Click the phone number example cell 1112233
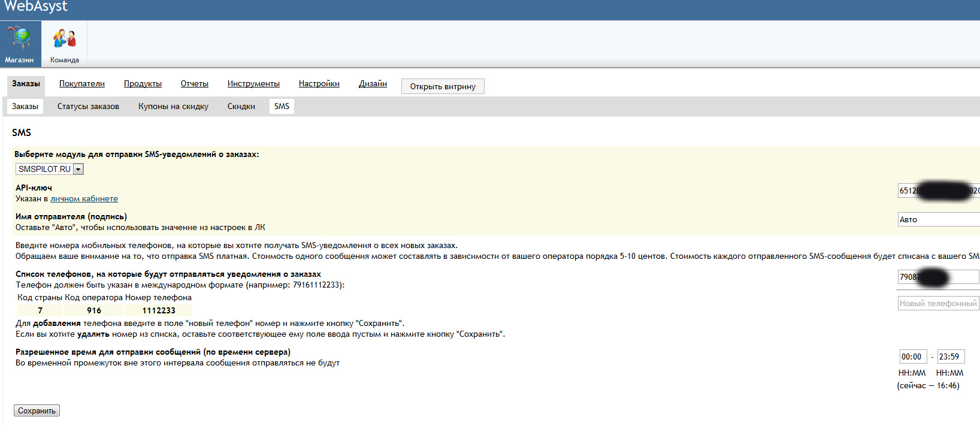 (x=159, y=310)
